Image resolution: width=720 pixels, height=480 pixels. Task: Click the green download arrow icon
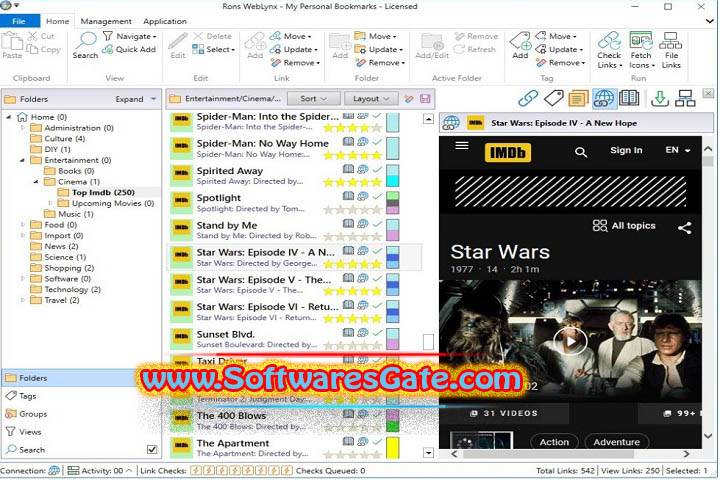click(660, 98)
